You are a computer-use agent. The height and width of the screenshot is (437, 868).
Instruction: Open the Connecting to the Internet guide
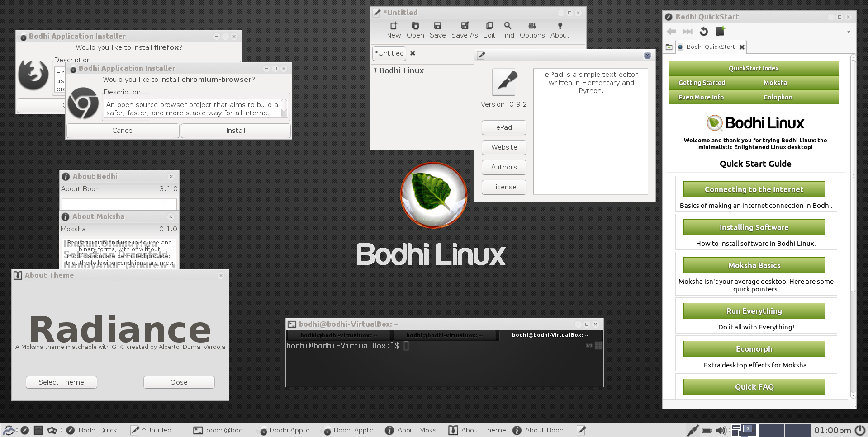click(x=754, y=189)
